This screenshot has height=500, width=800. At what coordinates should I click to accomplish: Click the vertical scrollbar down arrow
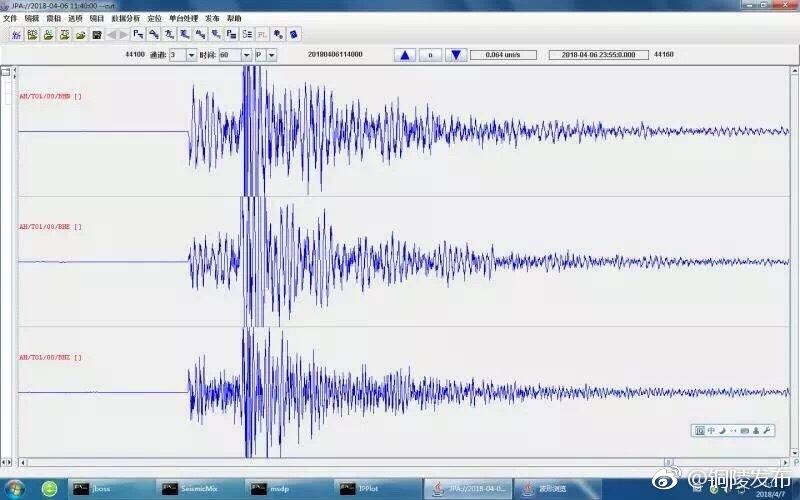[795, 452]
